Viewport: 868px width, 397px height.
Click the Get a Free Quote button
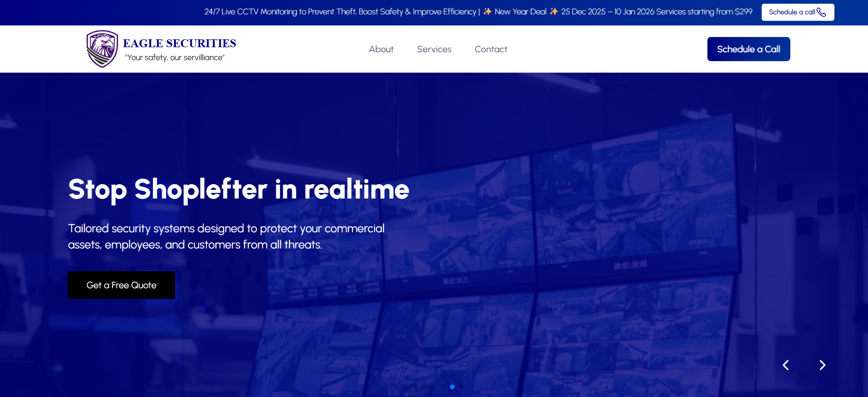[121, 285]
